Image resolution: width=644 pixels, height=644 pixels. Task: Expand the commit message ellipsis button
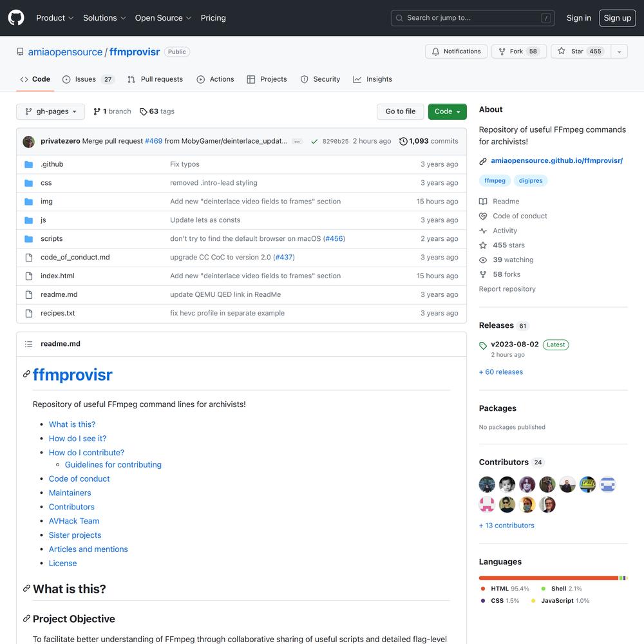pyautogui.click(x=297, y=141)
